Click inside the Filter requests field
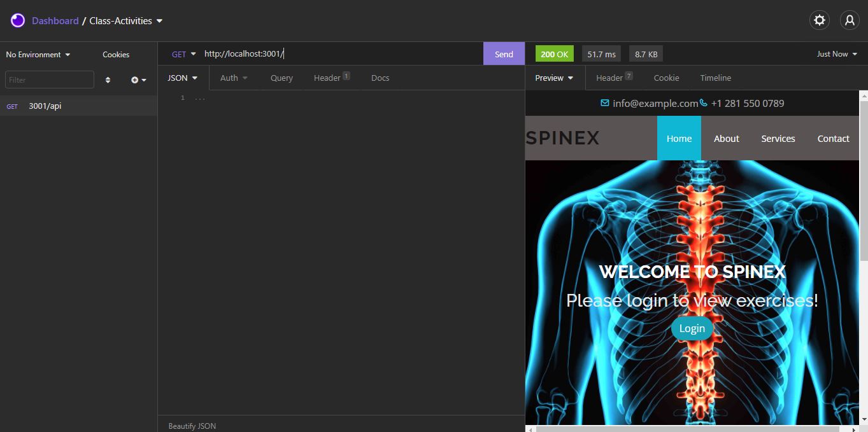Viewport: 868px width, 432px height. (49, 80)
